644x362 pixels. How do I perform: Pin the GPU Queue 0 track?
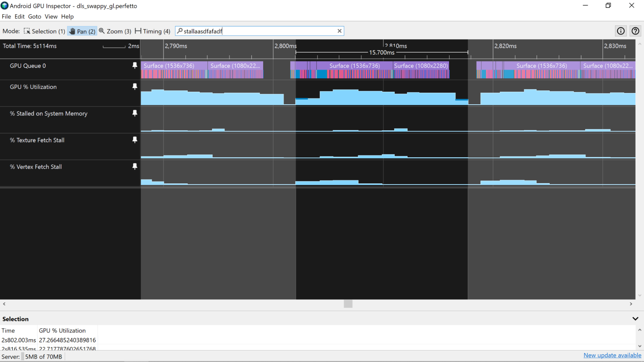(135, 65)
